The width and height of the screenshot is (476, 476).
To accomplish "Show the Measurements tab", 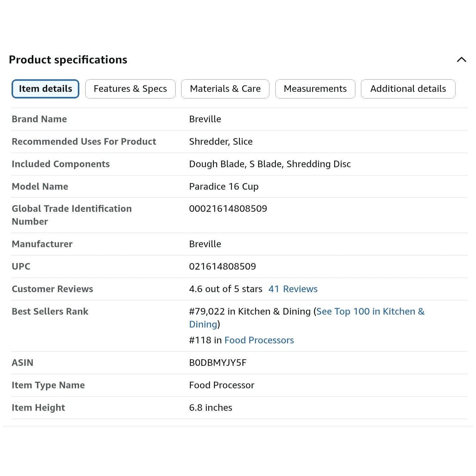I will click(x=315, y=89).
